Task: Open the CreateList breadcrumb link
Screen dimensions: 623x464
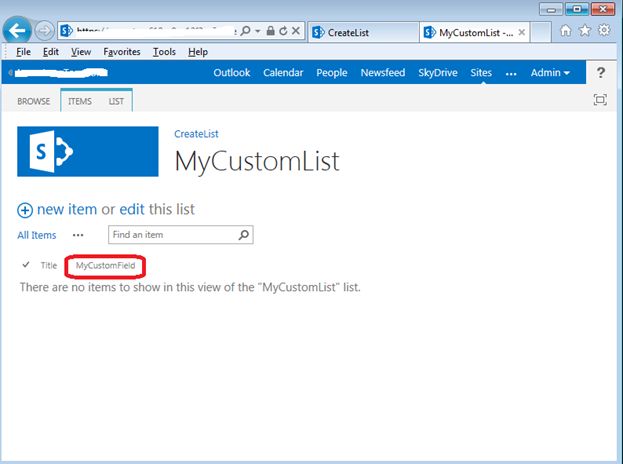Action: (196, 134)
